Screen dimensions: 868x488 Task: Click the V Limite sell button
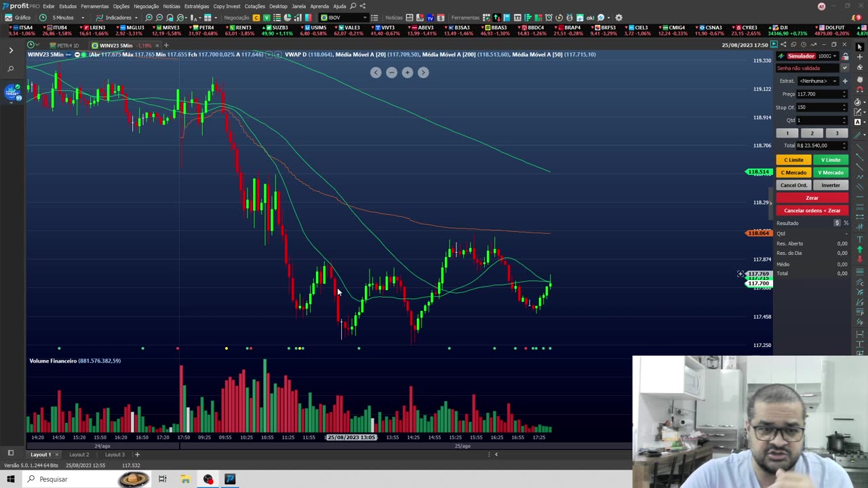click(831, 160)
